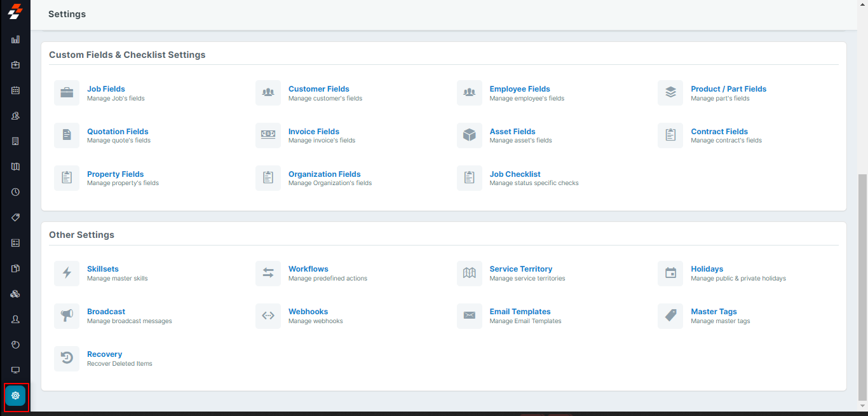The width and height of the screenshot is (868, 416).
Task: Click the vertical page scrollbar
Action: (862, 286)
